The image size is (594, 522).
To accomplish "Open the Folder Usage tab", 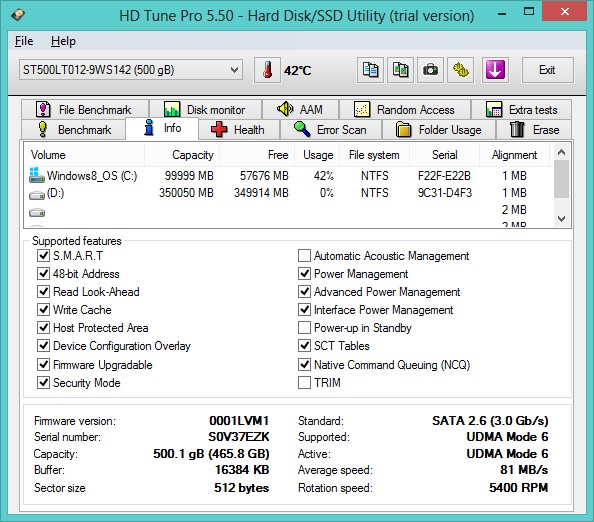I will 439,130.
